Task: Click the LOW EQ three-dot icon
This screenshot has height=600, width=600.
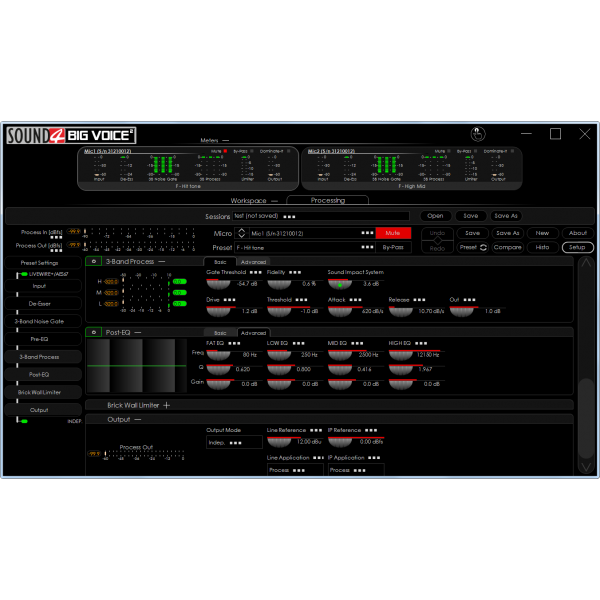Action: (298, 343)
